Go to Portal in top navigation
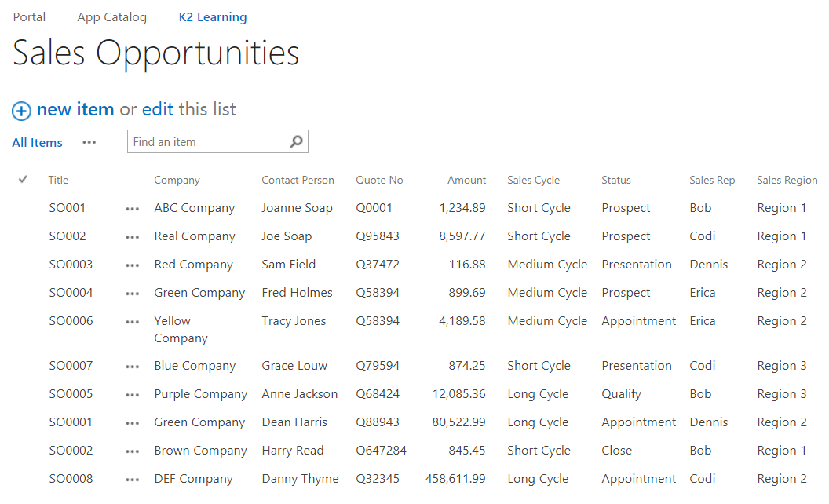The image size is (829, 504). click(29, 17)
